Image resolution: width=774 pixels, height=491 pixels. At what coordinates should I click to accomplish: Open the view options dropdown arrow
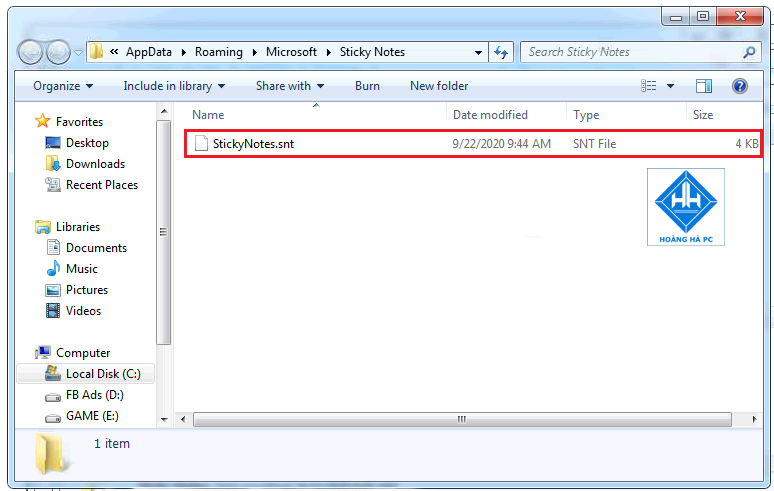click(x=670, y=86)
